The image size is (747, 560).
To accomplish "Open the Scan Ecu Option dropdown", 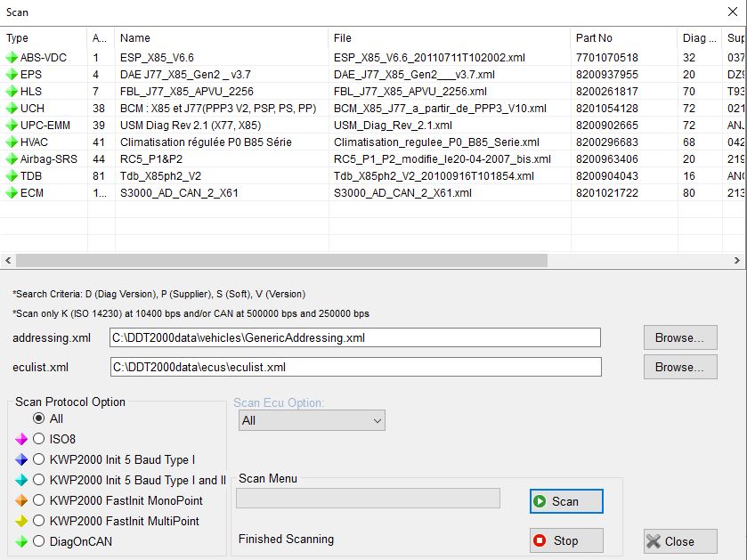I will (312, 420).
